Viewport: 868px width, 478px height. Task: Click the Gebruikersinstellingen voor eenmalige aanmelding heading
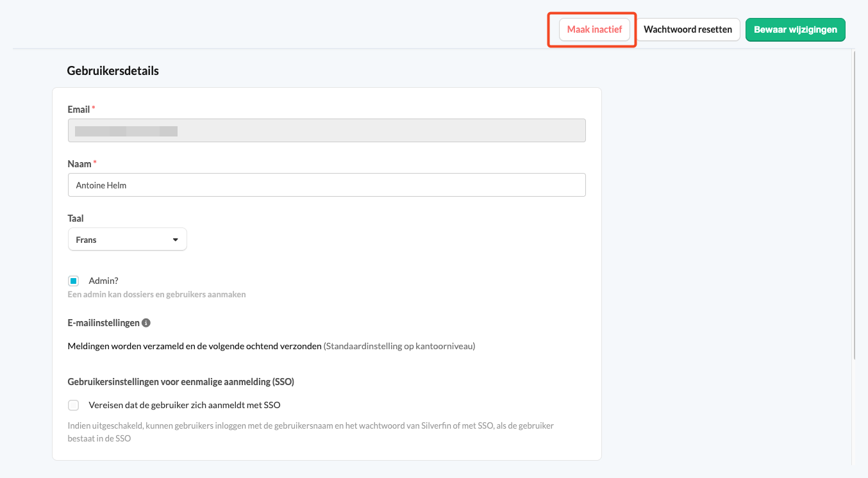(x=181, y=382)
